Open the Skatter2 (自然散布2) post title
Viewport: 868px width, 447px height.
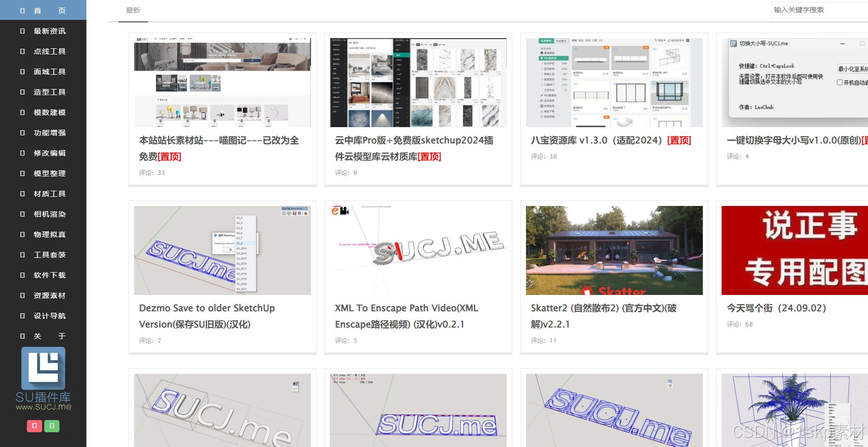click(x=604, y=316)
